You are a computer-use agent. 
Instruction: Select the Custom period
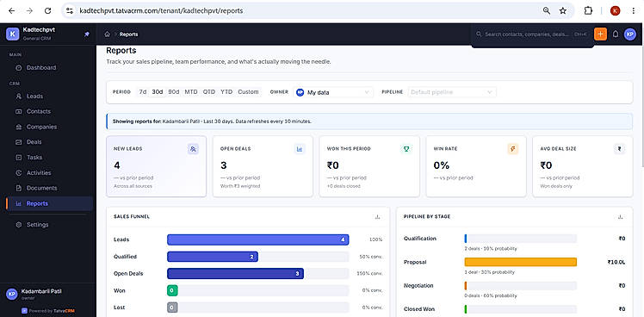249,92
